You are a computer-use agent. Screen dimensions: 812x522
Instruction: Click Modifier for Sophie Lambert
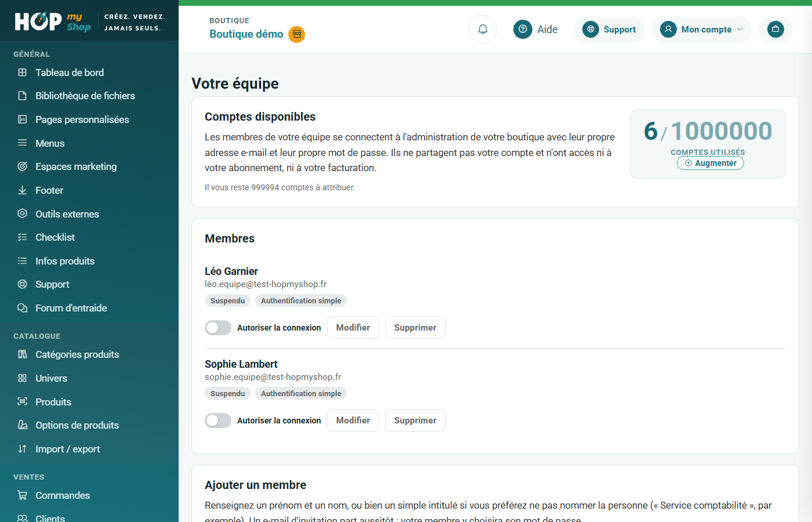point(353,420)
